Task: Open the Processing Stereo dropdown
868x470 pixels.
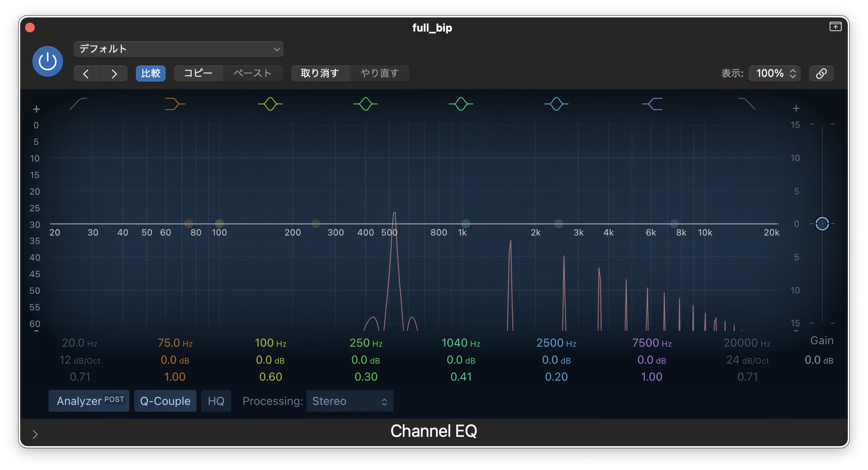Action: coord(350,401)
